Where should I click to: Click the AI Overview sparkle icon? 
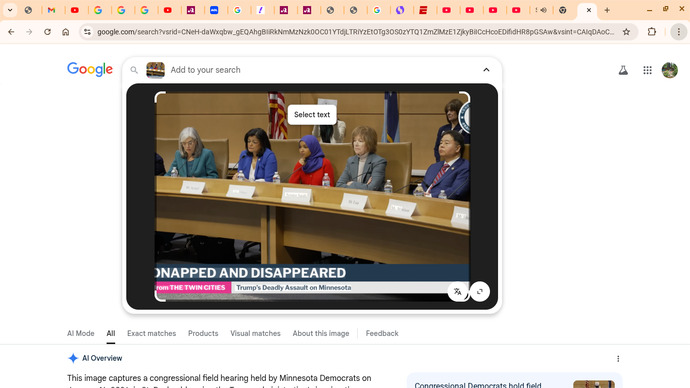(x=73, y=358)
